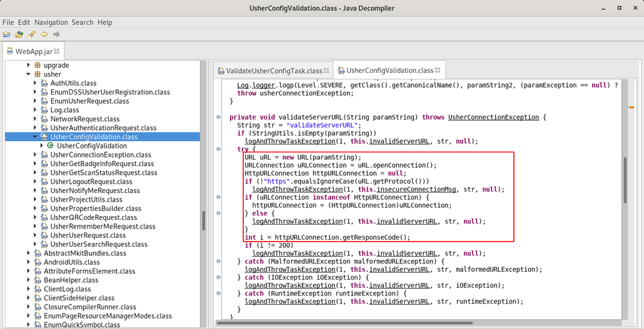
Task: Switch to ValidateUsherConfigTask.class tab
Action: click(x=273, y=70)
